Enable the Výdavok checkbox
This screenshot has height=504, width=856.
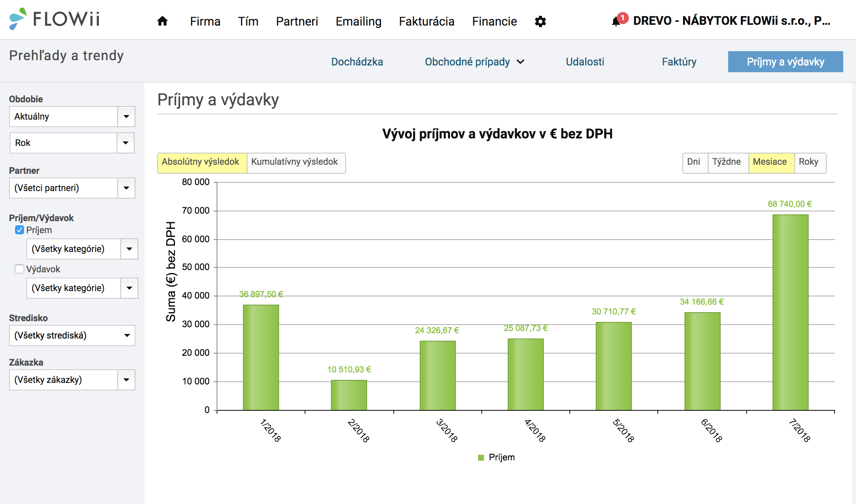tap(20, 269)
